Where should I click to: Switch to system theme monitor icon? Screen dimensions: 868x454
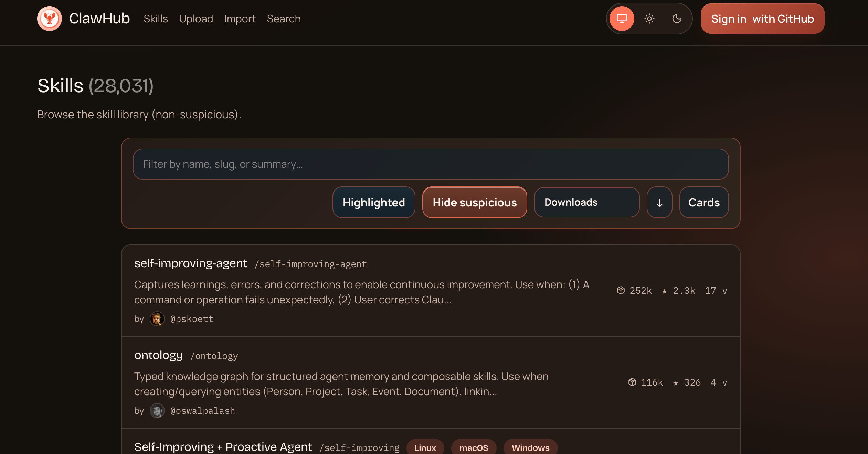point(622,19)
